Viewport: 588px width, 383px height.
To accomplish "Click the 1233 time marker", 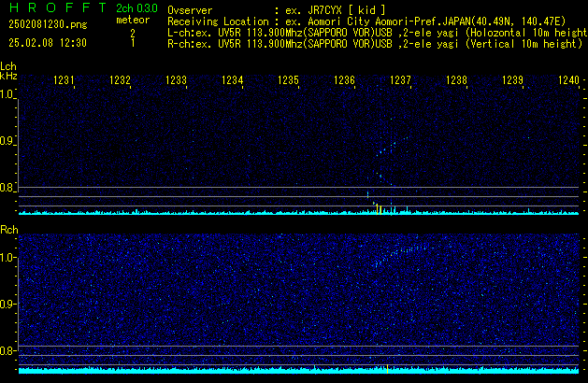I will (x=177, y=80).
